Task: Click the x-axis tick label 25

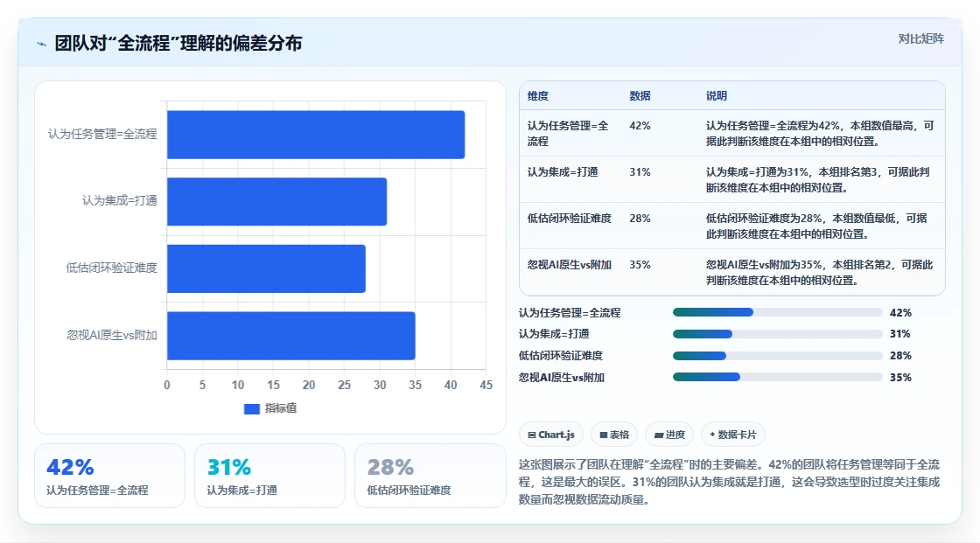Action: tap(345, 385)
